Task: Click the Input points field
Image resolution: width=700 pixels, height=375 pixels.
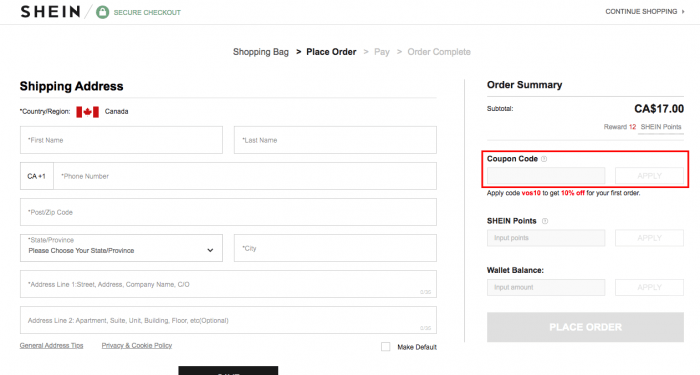Action: click(x=546, y=238)
